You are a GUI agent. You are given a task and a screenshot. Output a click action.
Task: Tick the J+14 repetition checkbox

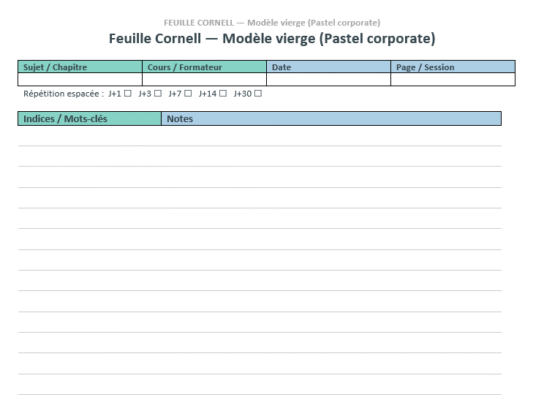pyautogui.click(x=223, y=94)
